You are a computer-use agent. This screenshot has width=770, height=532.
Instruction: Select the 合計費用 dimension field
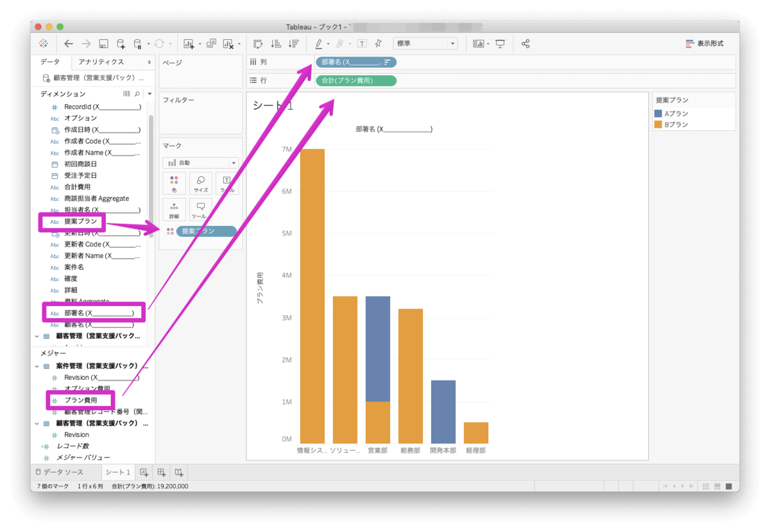tap(77, 187)
